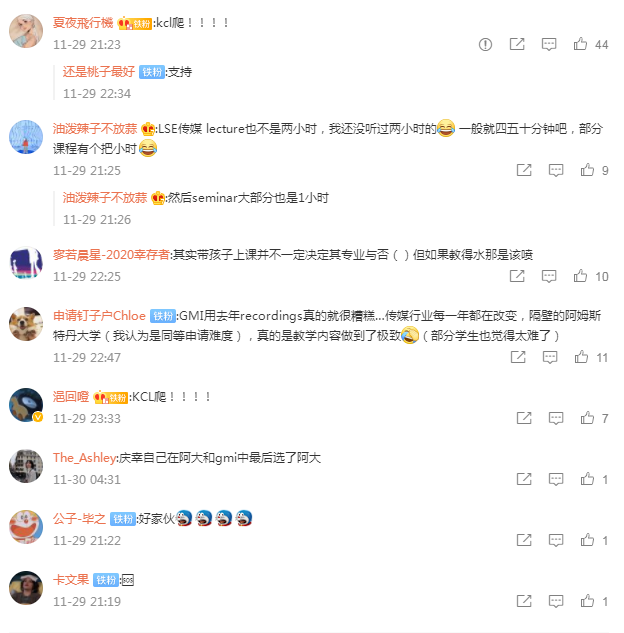The image size is (624, 633).
Task: Share the 夏夜飛行機 comment
Action: coord(517,44)
